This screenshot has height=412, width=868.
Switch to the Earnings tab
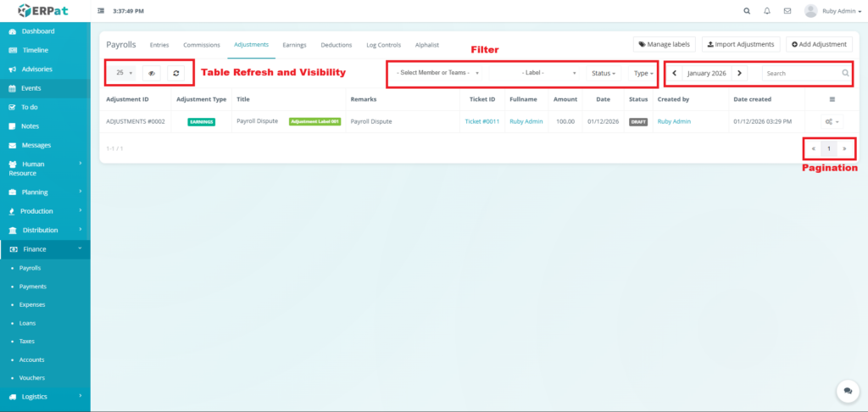click(x=294, y=45)
